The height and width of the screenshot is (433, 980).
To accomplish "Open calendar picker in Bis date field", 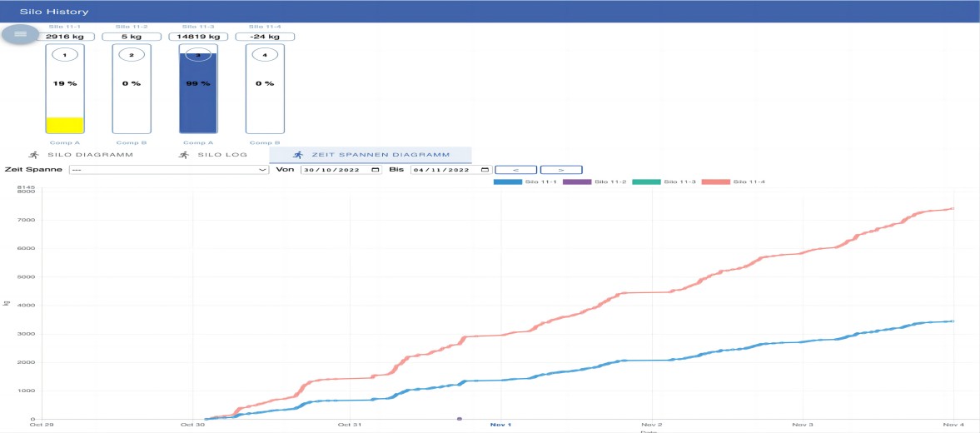I will coord(485,169).
